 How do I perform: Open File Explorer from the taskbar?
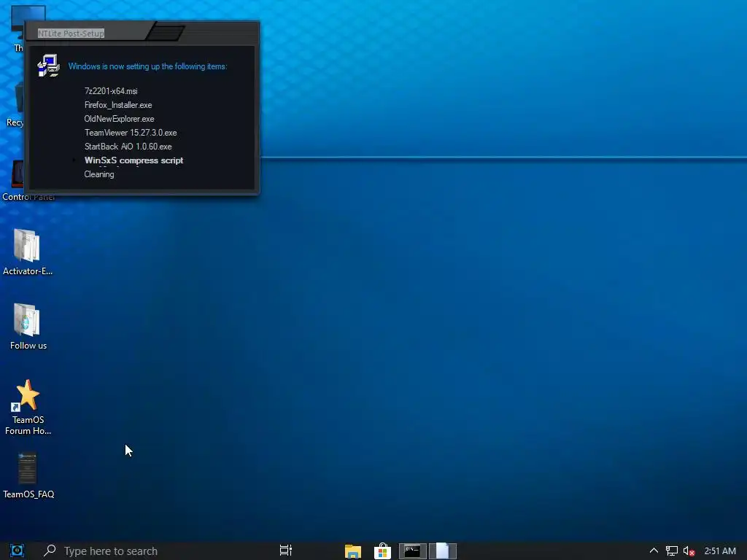click(353, 551)
